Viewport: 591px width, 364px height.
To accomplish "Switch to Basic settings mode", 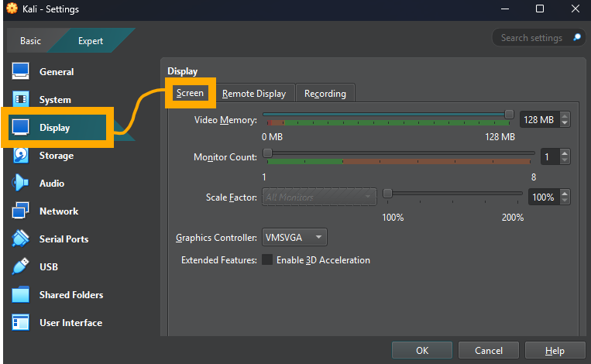I will pos(30,41).
